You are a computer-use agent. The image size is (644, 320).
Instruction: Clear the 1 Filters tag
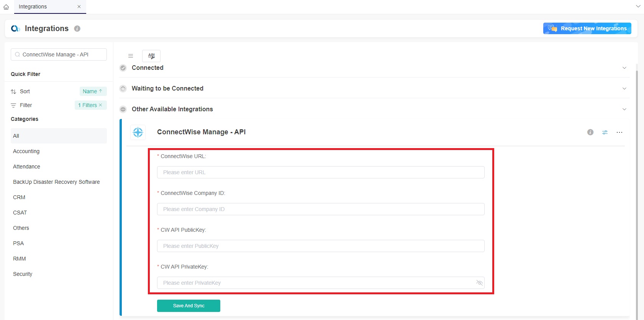pyautogui.click(x=100, y=105)
